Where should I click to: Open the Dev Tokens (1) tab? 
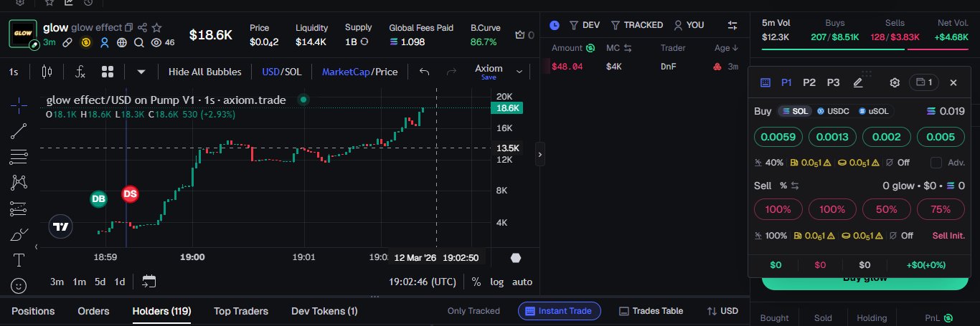[324, 311]
